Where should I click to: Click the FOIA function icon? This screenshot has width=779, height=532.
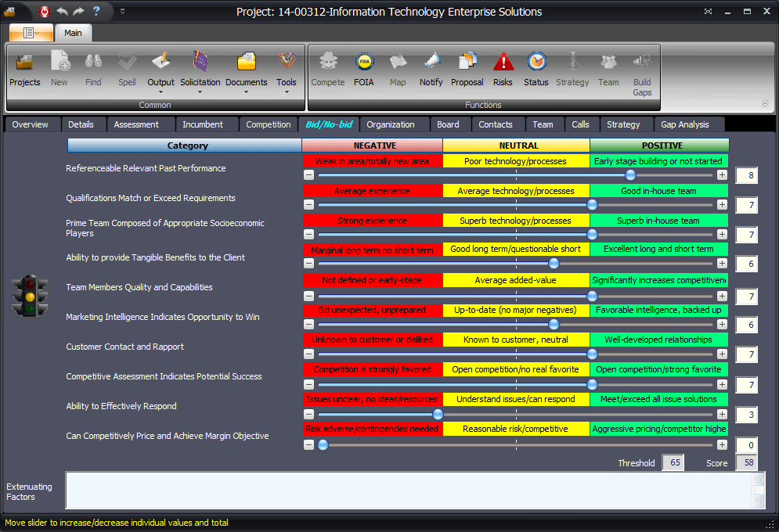[x=363, y=68]
